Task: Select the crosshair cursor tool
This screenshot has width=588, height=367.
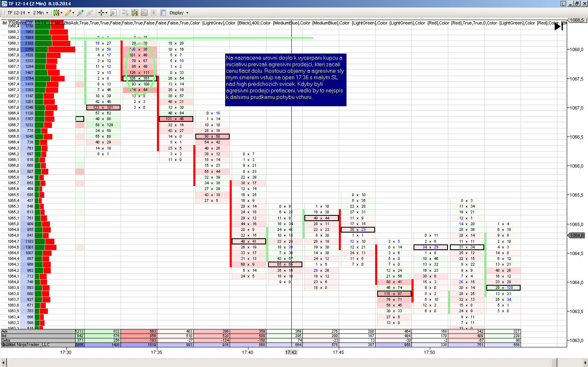Action: point(101,13)
